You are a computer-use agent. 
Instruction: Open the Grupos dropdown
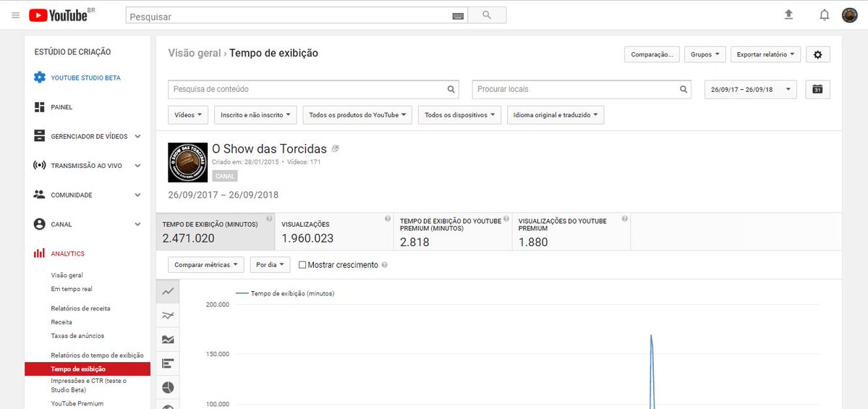705,54
